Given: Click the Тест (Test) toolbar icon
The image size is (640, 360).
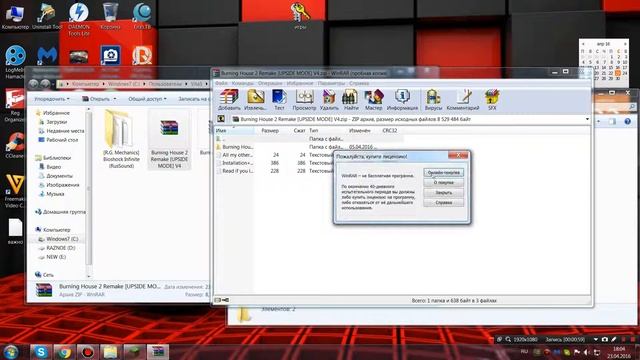Looking at the screenshot, I should coord(279,100).
